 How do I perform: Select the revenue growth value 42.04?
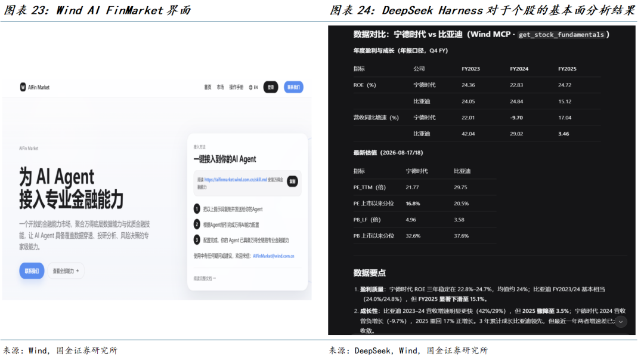(x=468, y=134)
